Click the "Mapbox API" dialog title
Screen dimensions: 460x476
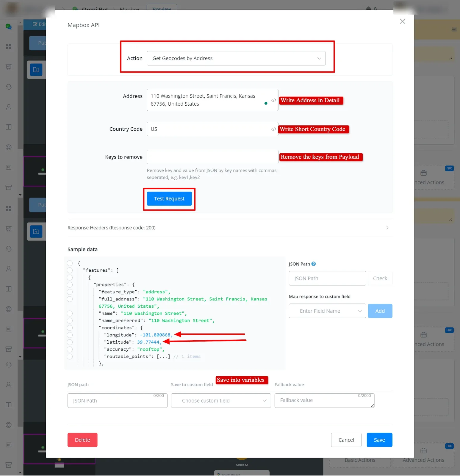coord(84,25)
